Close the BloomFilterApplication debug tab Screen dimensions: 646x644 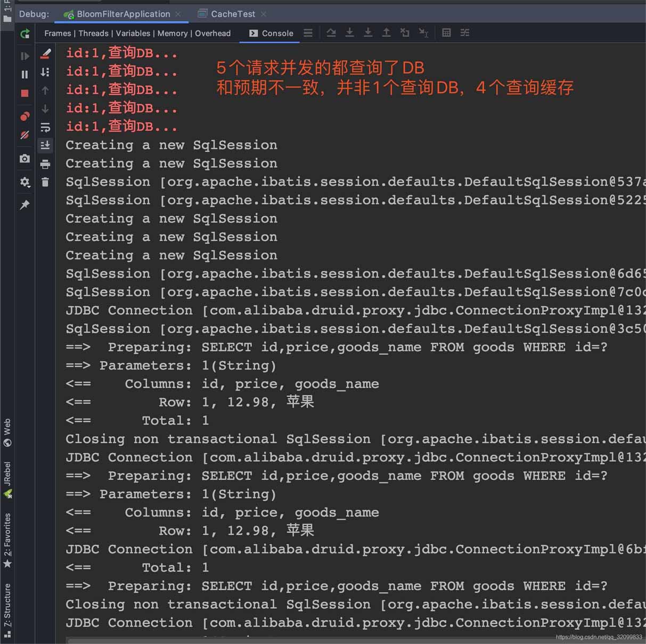(178, 14)
